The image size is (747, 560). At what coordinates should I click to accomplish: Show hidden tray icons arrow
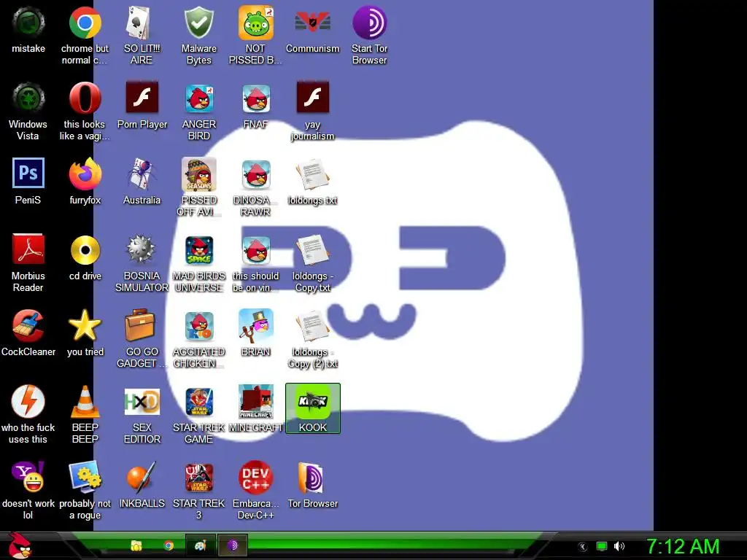point(581,547)
